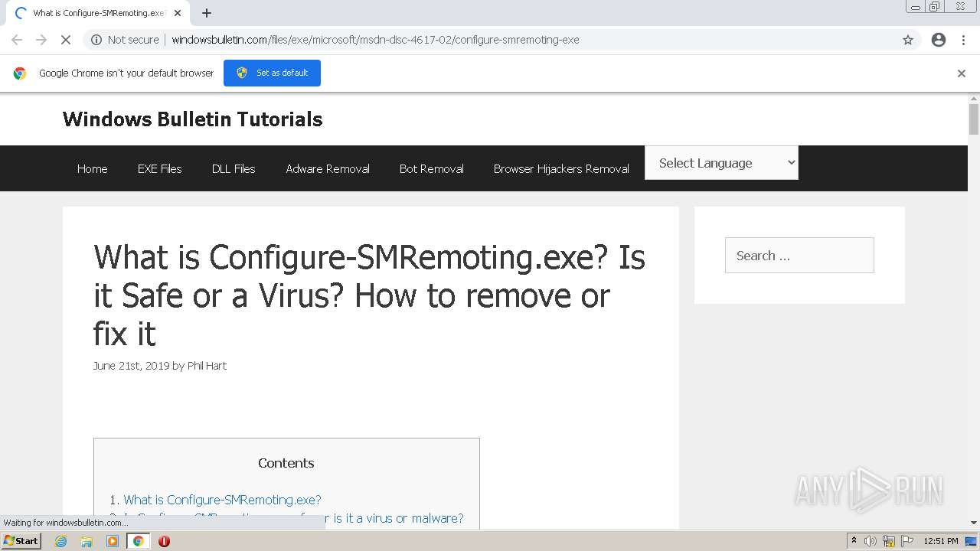Open Windows Media Player from taskbar
Viewport: 980px width, 551px height.
(x=113, y=541)
